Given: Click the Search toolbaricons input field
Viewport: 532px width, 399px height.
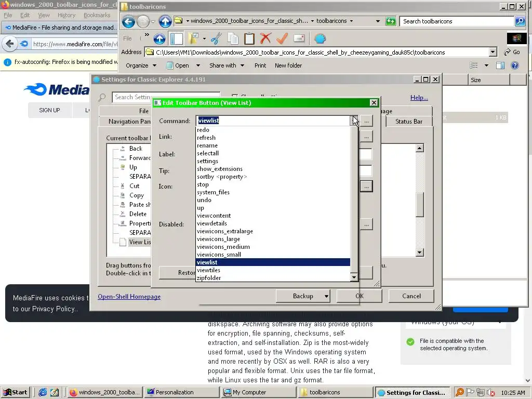Looking at the screenshot, I should coord(457,21).
